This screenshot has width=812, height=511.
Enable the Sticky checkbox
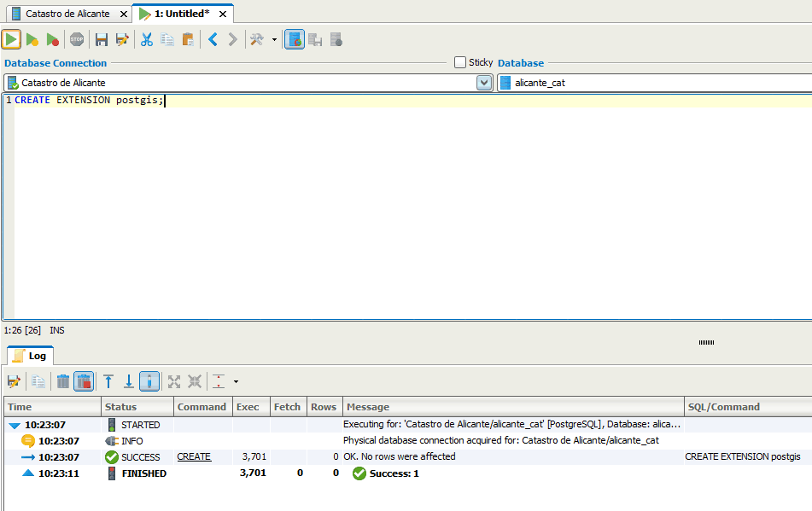click(x=460, y=62)
